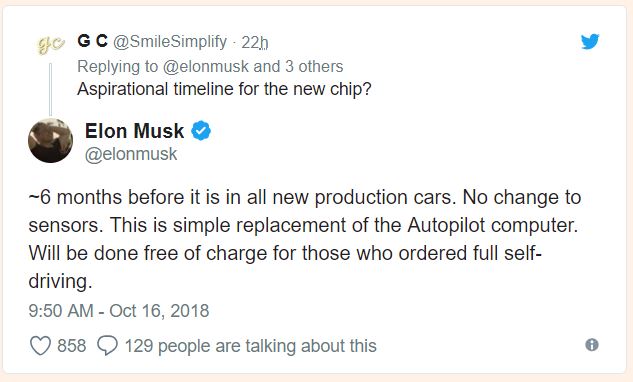Click @elonmusk in the Replying to line
Image resolution: width=633 pixels, height=382 pixels.
(x=205, y=67)
